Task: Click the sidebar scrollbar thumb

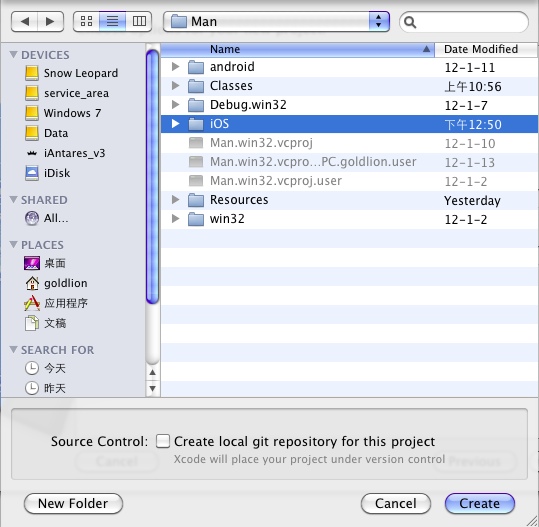Action: click(152, 177)
